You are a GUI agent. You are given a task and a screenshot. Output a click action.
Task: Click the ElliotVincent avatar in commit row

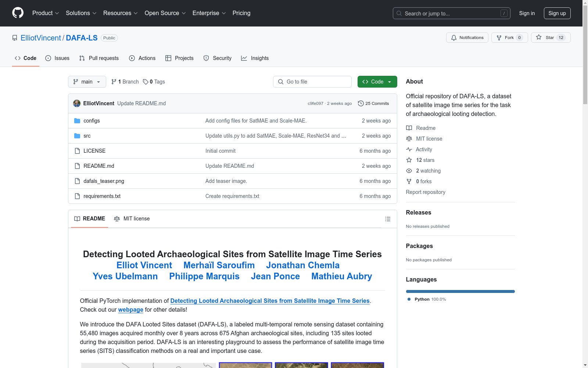click(77, 103)
